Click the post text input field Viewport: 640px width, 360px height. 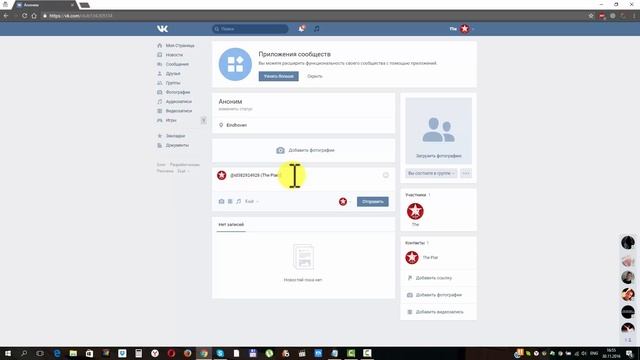(304, 175)
